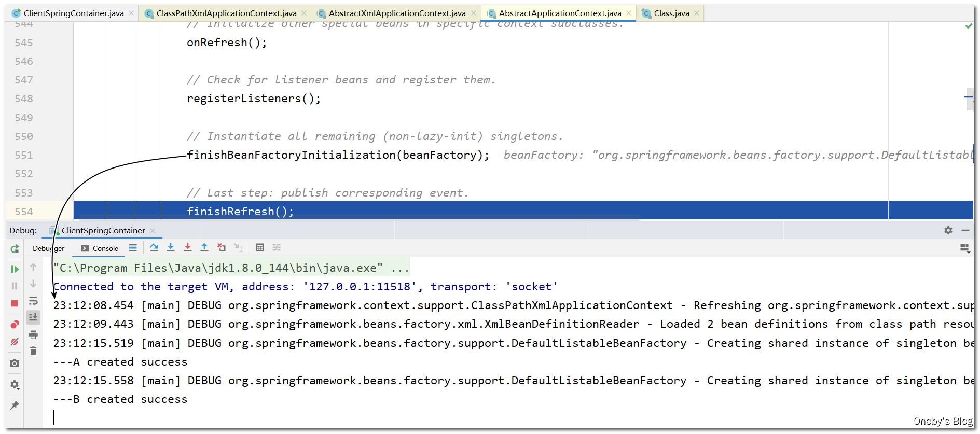Image resolution: width=980 pixels, height=434 pixels.
Task: Clear all console output with the trash icon
Action: (x=33, y=351)
